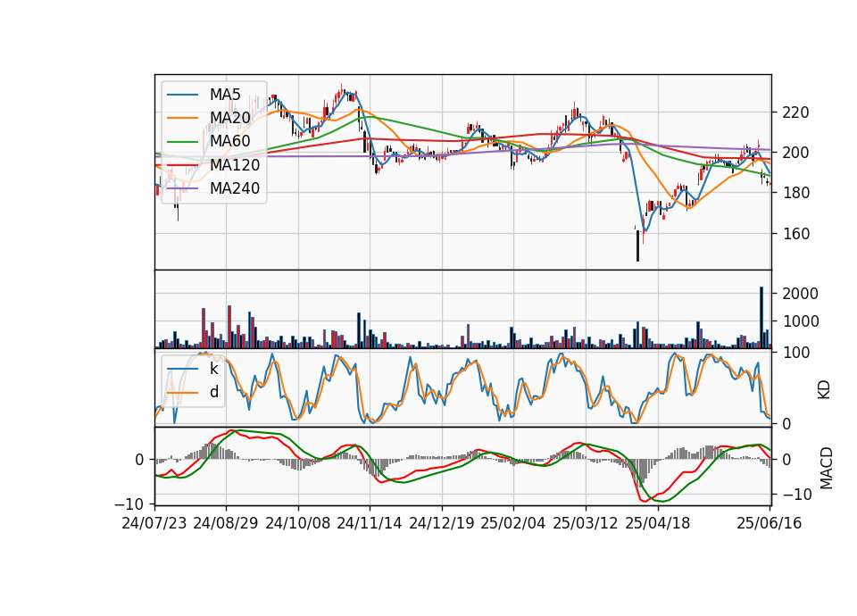857x616 pixels.
Task: Click the 25/06/16 date label
Action: [770, 523]
